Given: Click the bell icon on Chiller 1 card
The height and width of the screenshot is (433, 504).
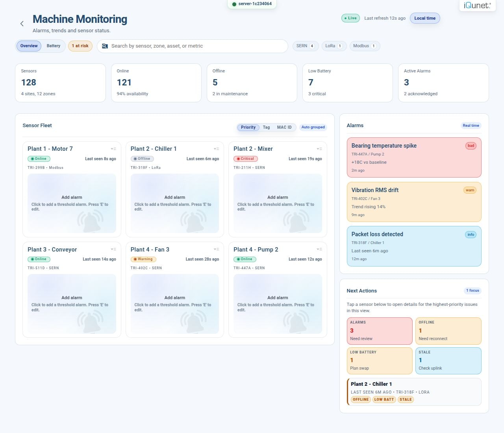Looking at the screenshot, I should (193, 221).
